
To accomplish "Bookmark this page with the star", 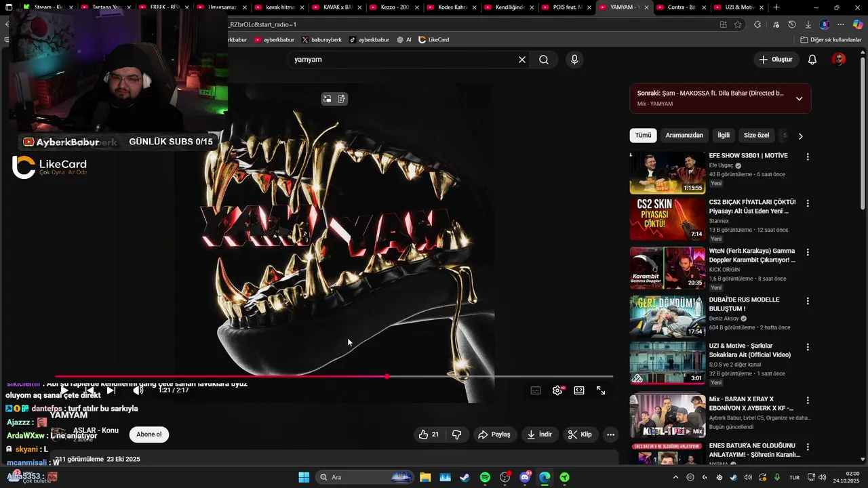I will coord(738,24).
